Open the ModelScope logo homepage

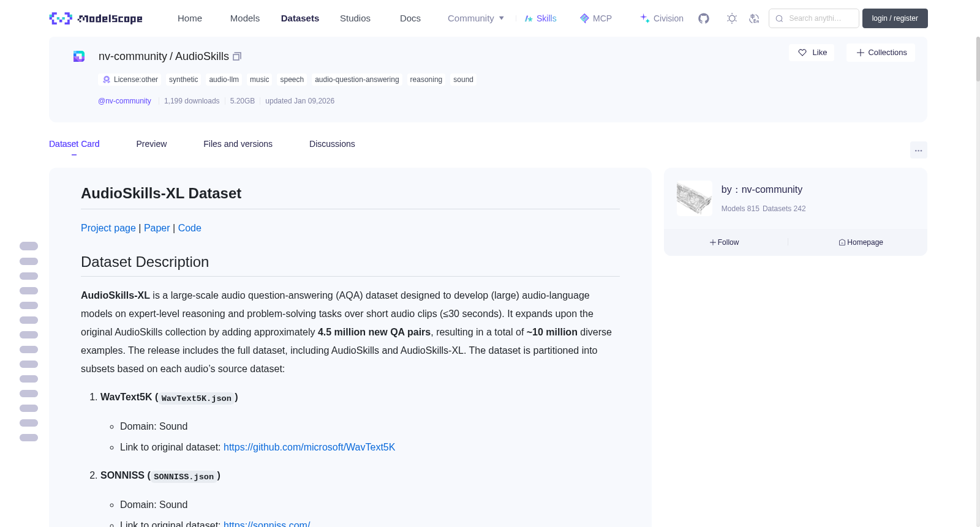click(96, 18)
